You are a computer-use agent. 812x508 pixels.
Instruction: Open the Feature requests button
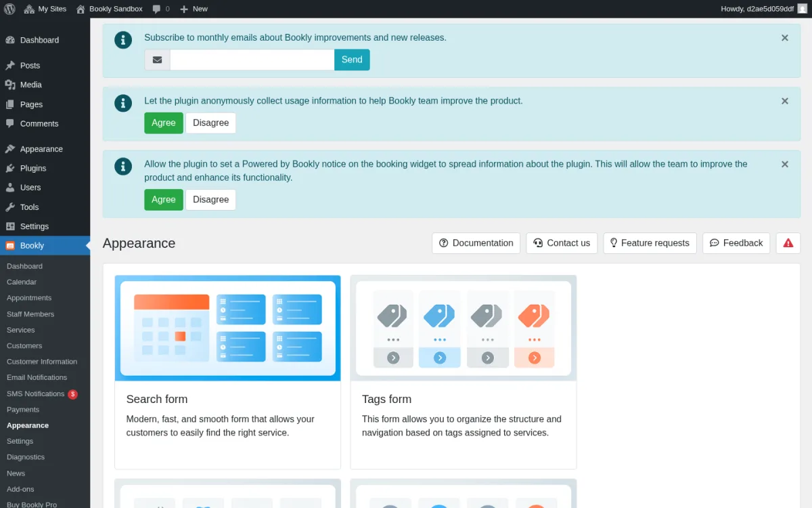click(x=650, y=243)
